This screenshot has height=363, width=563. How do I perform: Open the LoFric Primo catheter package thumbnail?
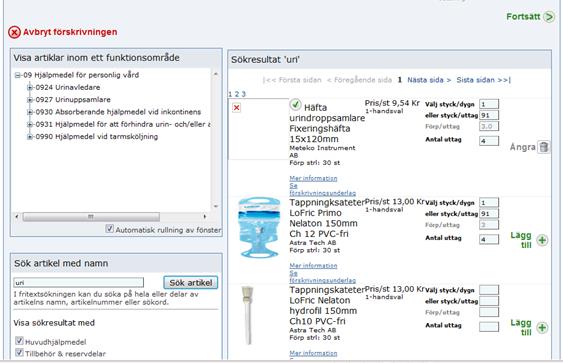point(259,227)
